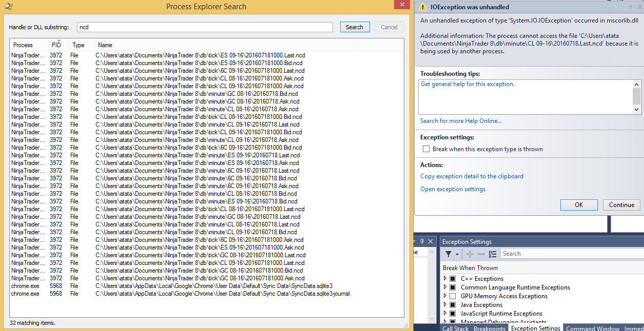This screenshot has width=644, height=331.
Task: Close the IOException dialog with X icon
Action: pos(639,7)
